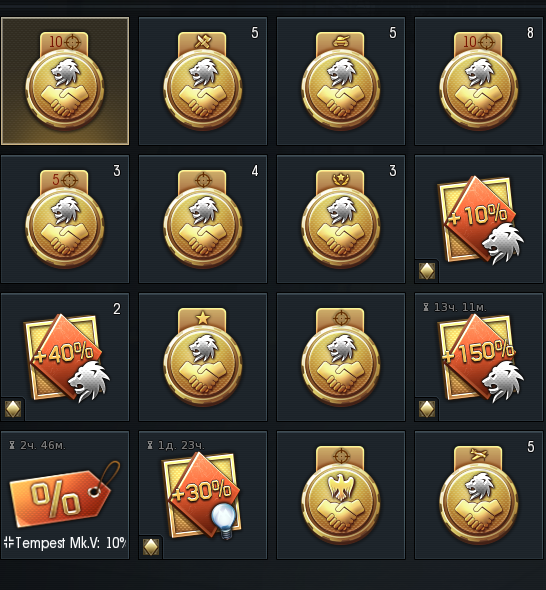Click the diamond badge on +30% booster
Screen dimensions: 546x590
tap(151, 547)
